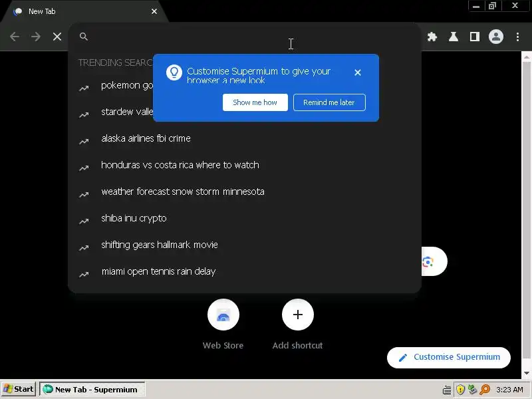
Task: Click the safely remove hardware tray icon
Action: pyautogui.click(x=472, y=390)
